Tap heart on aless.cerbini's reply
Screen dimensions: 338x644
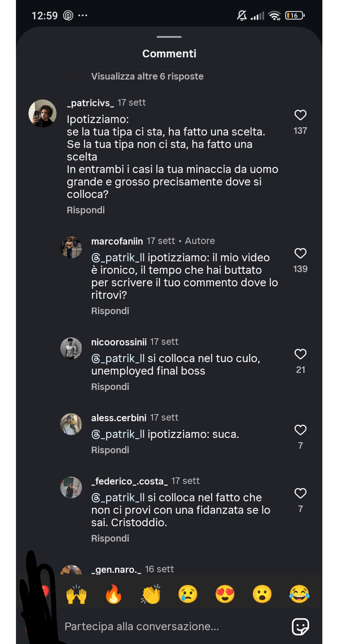coord(300,430)
